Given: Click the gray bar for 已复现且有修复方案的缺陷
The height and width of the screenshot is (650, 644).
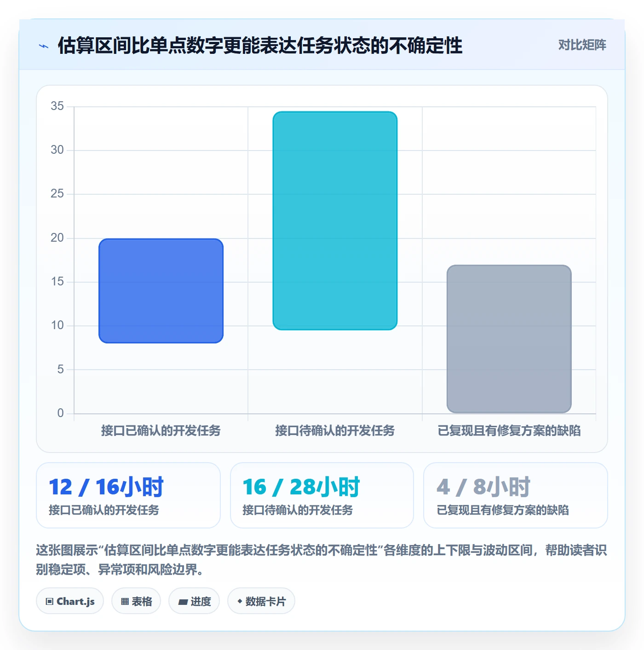Looking at the screenshot, I should [509, 339].
